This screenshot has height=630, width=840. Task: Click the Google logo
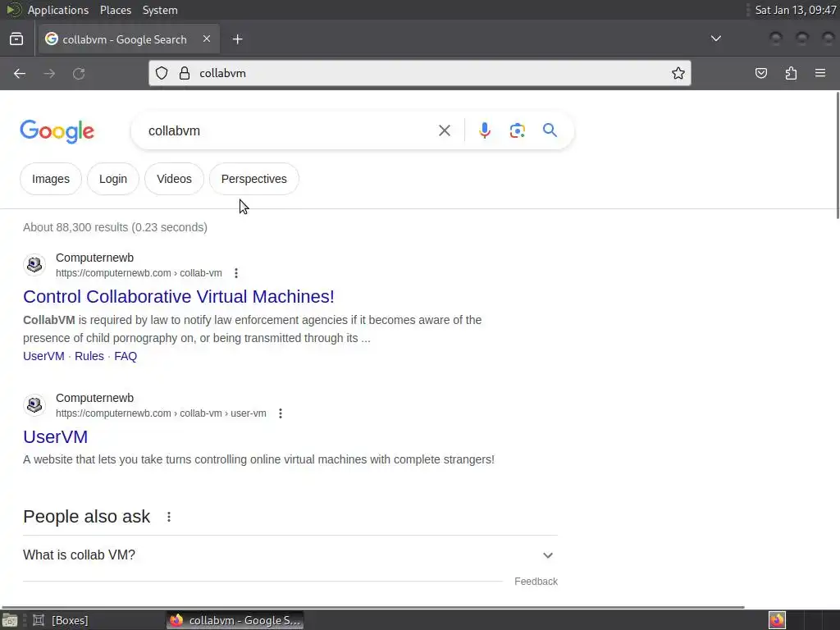coord(57,132)
